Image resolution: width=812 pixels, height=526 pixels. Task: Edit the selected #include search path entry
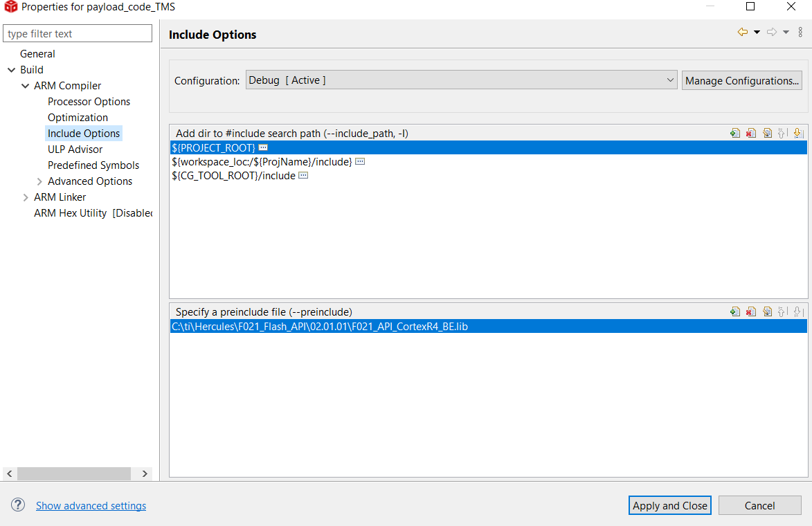pos(767,134)
